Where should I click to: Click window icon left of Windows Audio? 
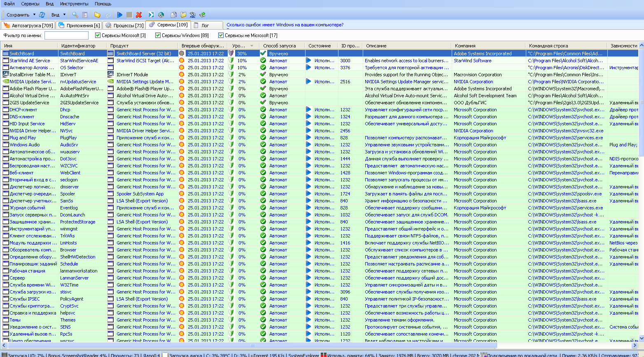click(x=6, y=145)
